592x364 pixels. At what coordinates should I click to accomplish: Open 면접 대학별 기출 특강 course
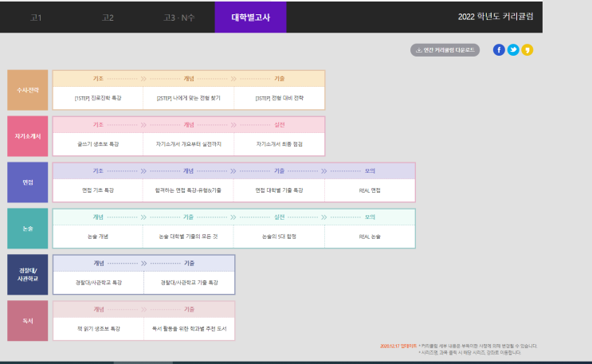(x=279, y=190)
